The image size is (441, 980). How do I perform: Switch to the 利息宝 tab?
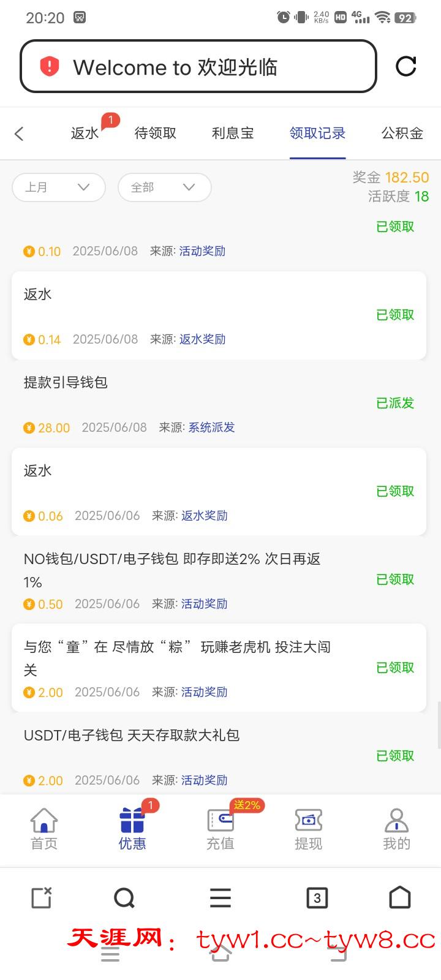(233, 134)
